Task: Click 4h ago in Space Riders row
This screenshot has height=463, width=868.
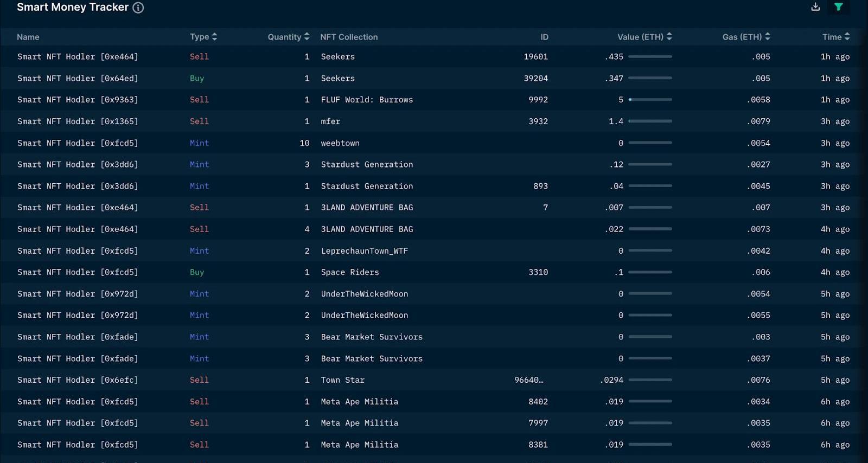Action: (x=835, y=272)
